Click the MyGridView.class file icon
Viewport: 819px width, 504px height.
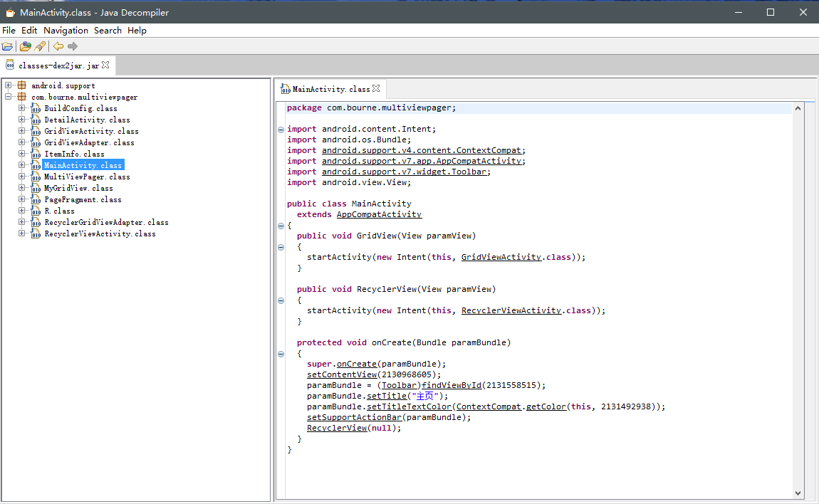point(36,188)
